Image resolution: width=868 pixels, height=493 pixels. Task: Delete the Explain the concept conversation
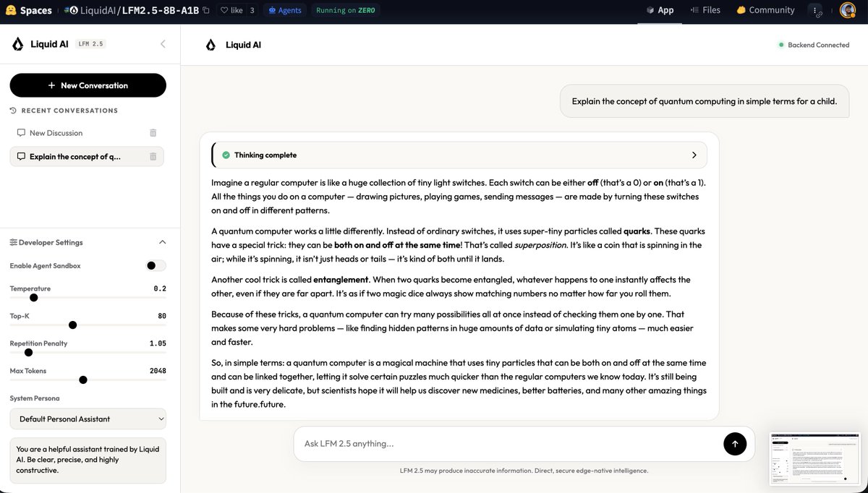[153, 156]
